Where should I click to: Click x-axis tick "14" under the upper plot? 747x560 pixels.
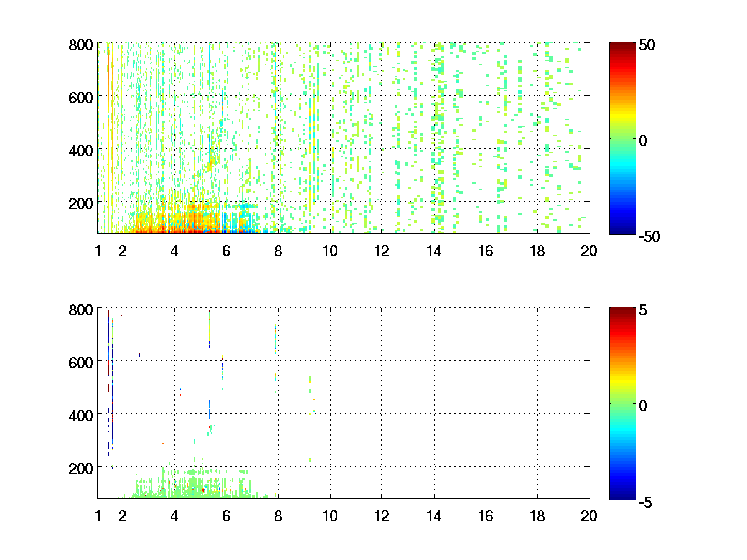[x=434, y=251]
